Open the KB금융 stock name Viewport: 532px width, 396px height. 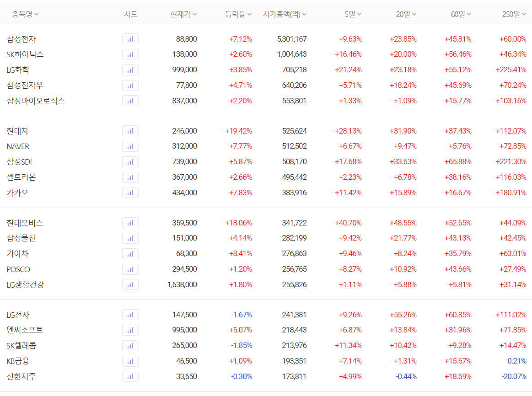pyautogui.click(x=18, y=361)
